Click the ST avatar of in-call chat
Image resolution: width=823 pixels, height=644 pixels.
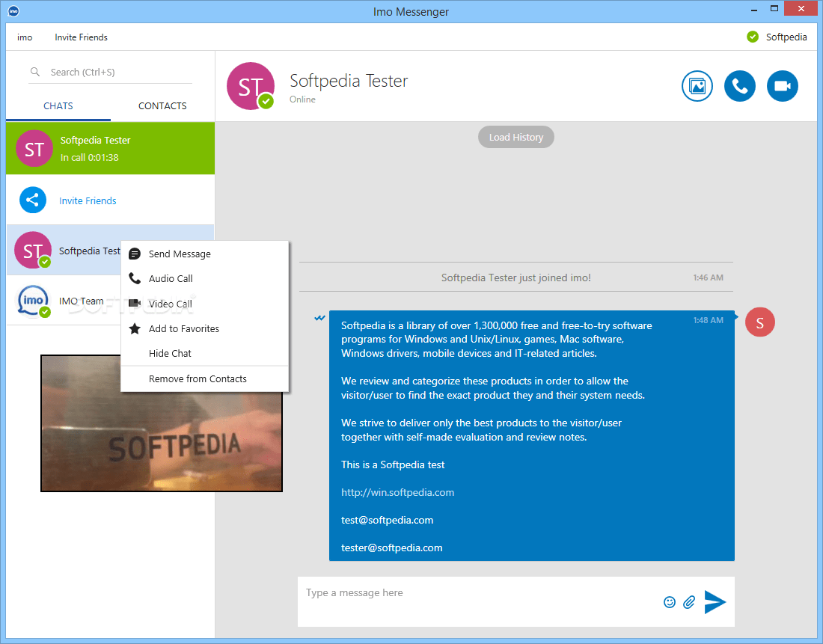coord(34,149)
